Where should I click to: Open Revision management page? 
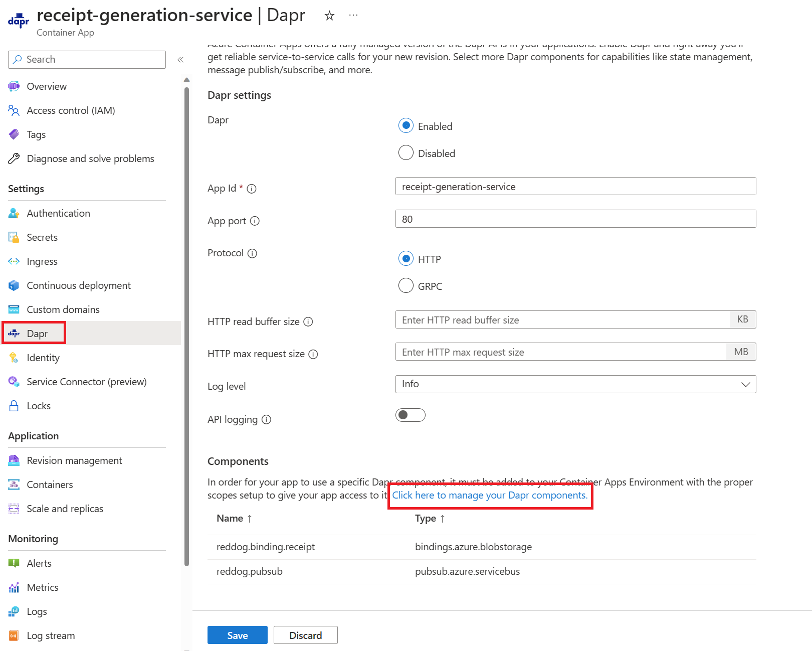[x=74, y=460]
